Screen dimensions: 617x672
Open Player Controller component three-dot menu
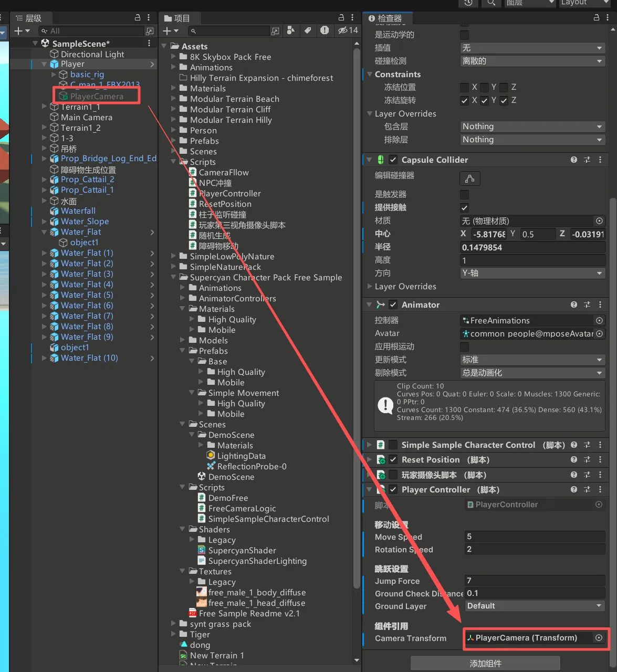point(600,489)
